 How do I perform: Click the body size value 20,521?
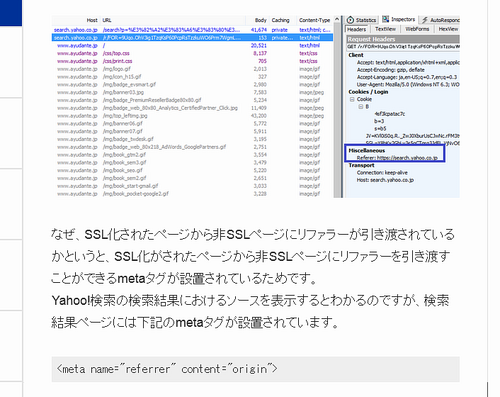coord(259,46)
